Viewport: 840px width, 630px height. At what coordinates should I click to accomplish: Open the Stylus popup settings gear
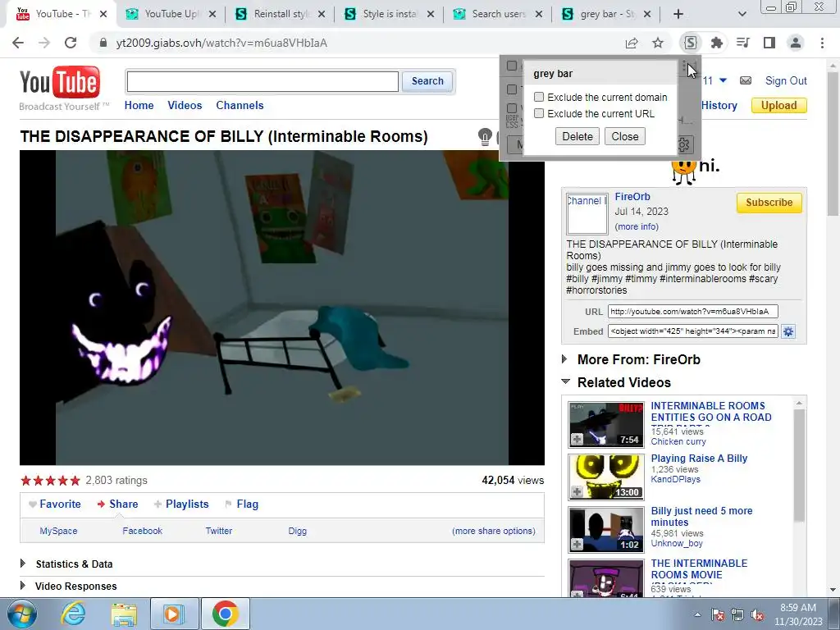pos(684,144)
